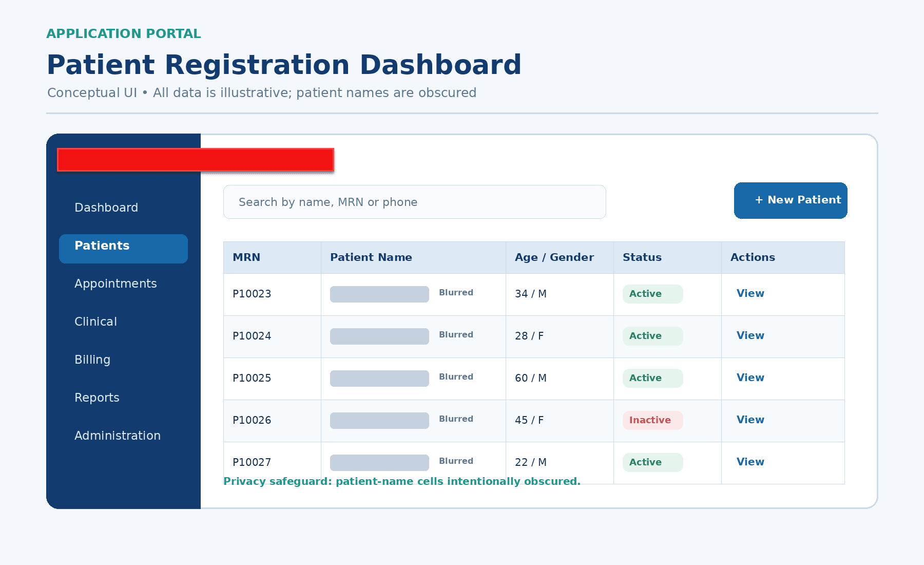The width and height of the screenshot is (924, 565).
Task: Focus the search by name, MRN or phone field
Action: (414, 202)
